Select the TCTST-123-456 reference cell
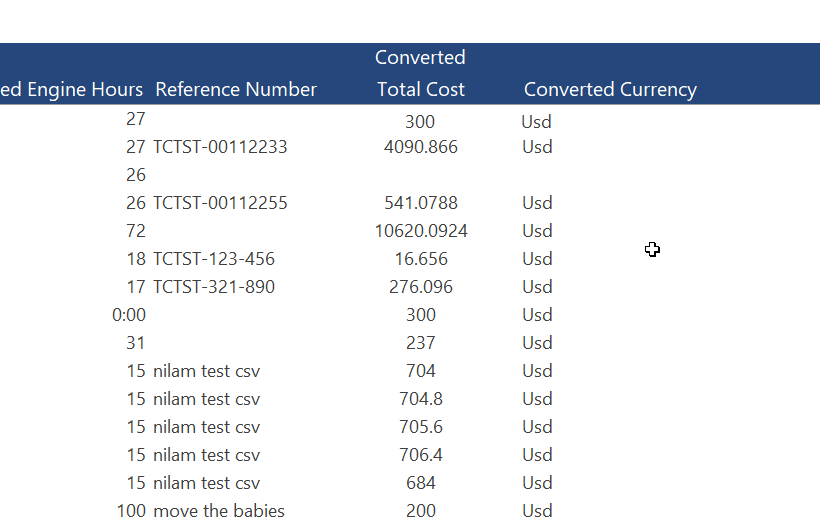Screen dimensions: 820x528 pyautogui.click(x=214, y=259)
